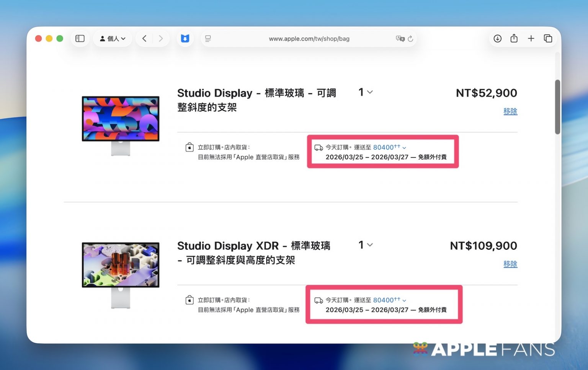
Task: Show the downloads list
Action: tap(497, 39)
